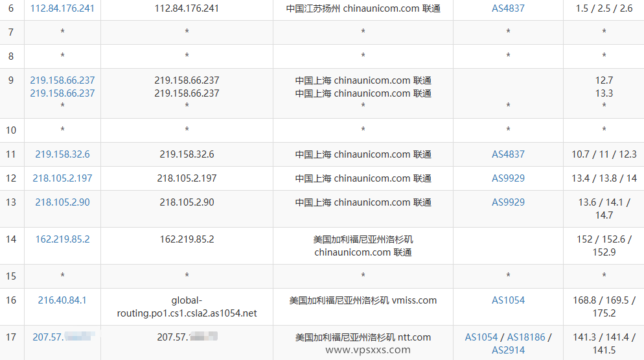644x360 pixels.
Task: Open IP link 216.40.84.1
Action: (x=62, y=300)
